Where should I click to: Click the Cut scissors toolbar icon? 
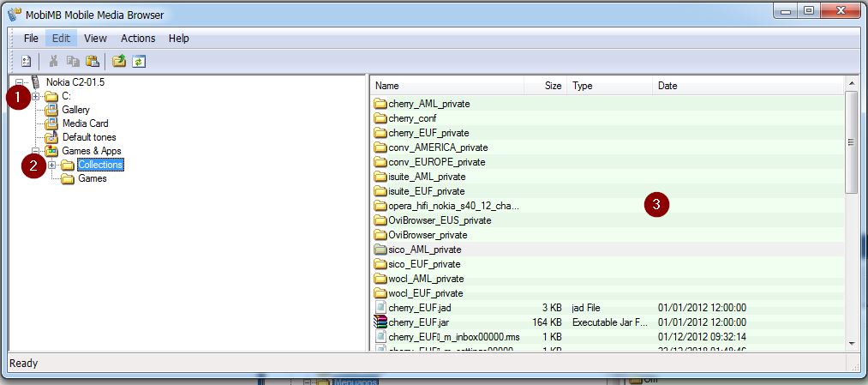pyautogui.click(x=54, y=61)
